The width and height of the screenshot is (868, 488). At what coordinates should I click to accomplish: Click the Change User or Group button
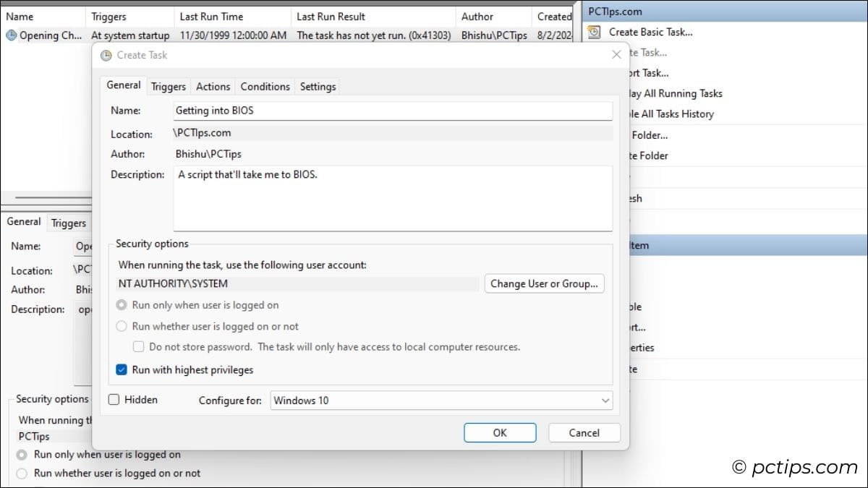click(x=544, y=283)
